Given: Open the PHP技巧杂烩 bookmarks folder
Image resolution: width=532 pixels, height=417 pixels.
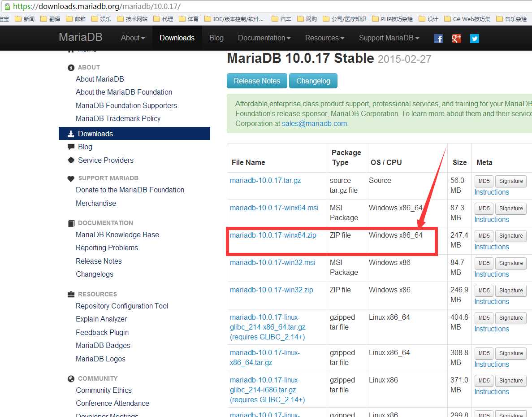Looking at the screenshot, I should [393, 19].
